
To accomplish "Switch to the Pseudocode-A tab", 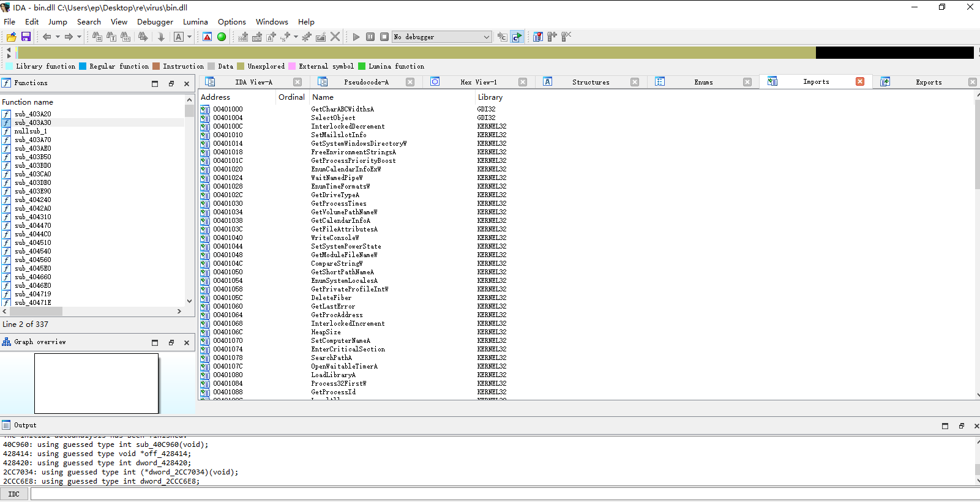I will click(x=366, y=82).
